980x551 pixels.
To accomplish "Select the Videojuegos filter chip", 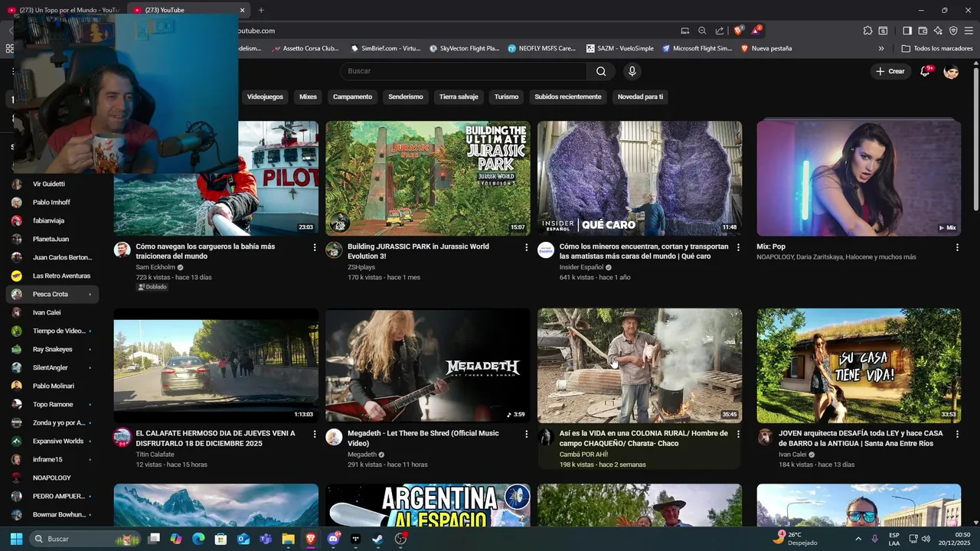I will point(265,97).
